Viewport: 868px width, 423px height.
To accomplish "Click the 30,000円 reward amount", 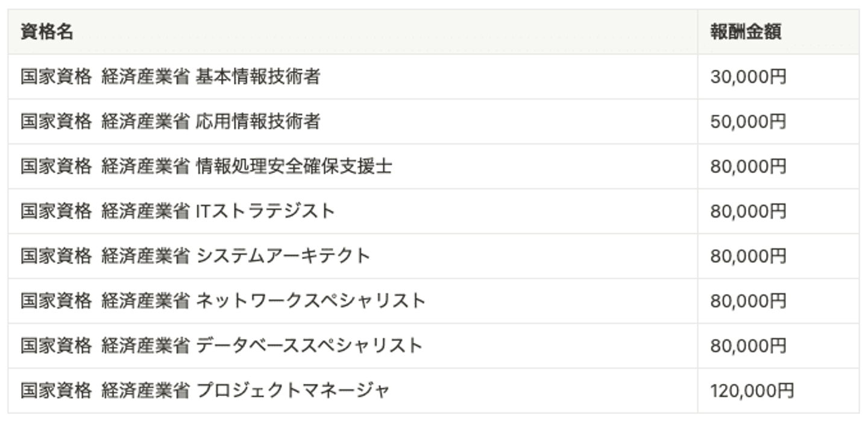I will pyautogui.click(x=748, y=77).
